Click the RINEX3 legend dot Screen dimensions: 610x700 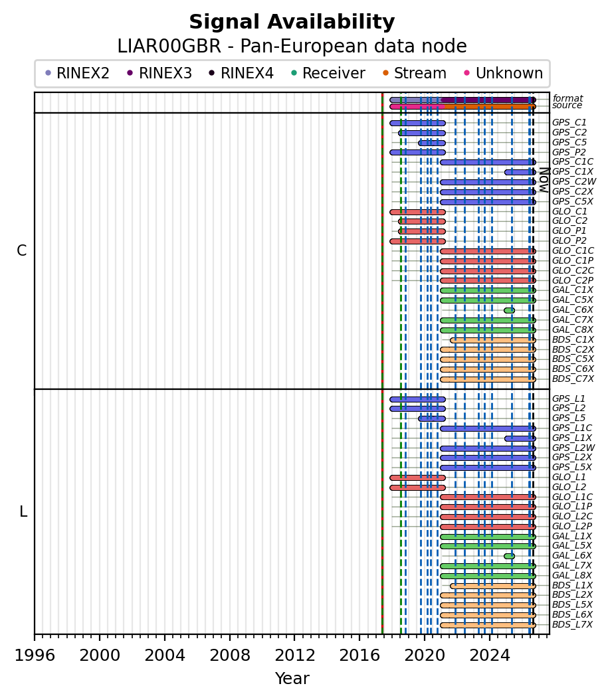130,73
